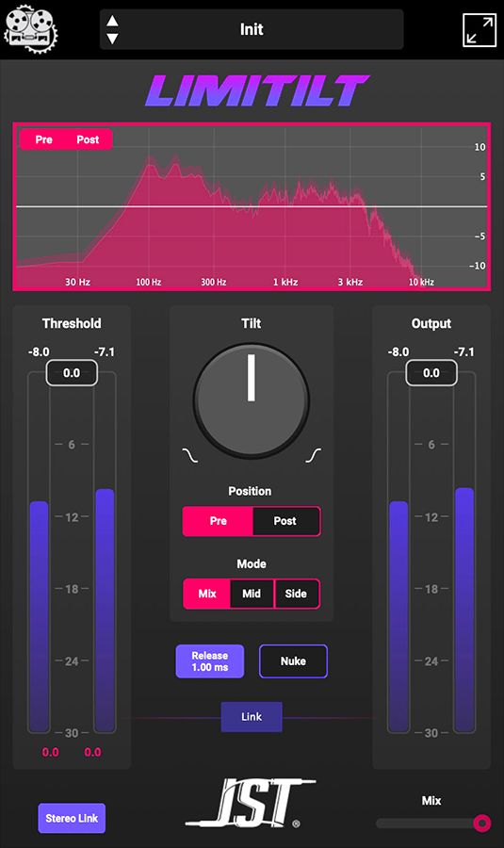Image resolution: width=504 pixels, height=848 pixels.
Task: Click the Tilt knob
Action: [252, 400]
